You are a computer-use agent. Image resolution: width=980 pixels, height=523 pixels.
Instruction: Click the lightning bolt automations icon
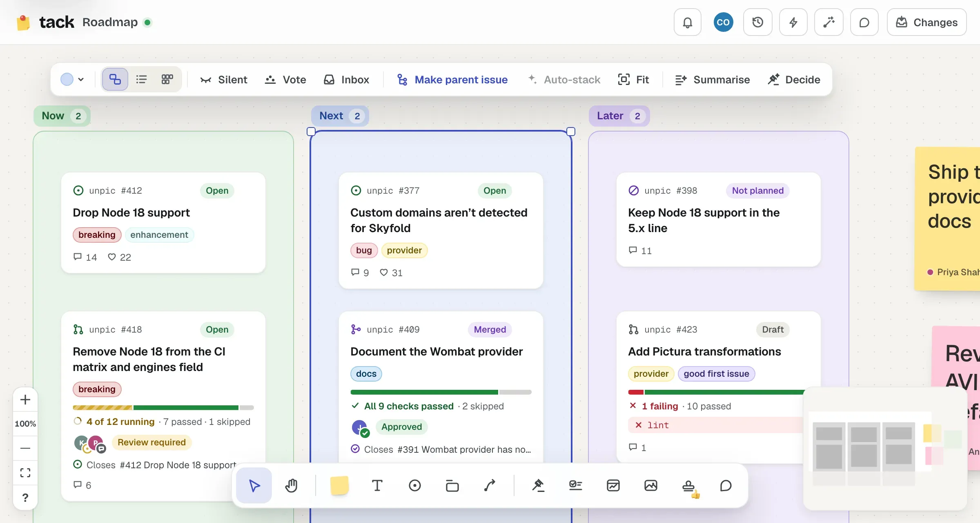coord(793,22)
